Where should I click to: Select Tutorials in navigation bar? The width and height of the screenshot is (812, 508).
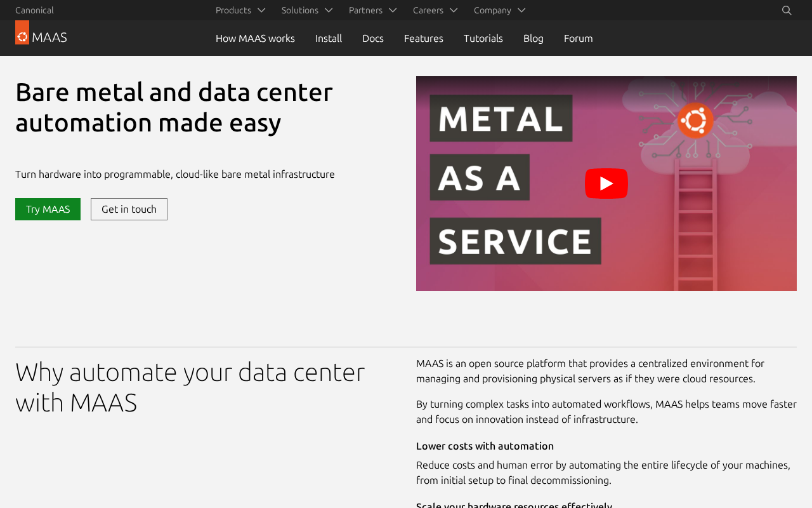point(483,38)
